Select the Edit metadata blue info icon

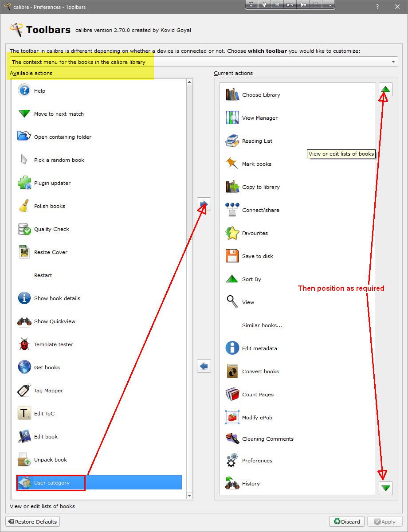(232, 348)
